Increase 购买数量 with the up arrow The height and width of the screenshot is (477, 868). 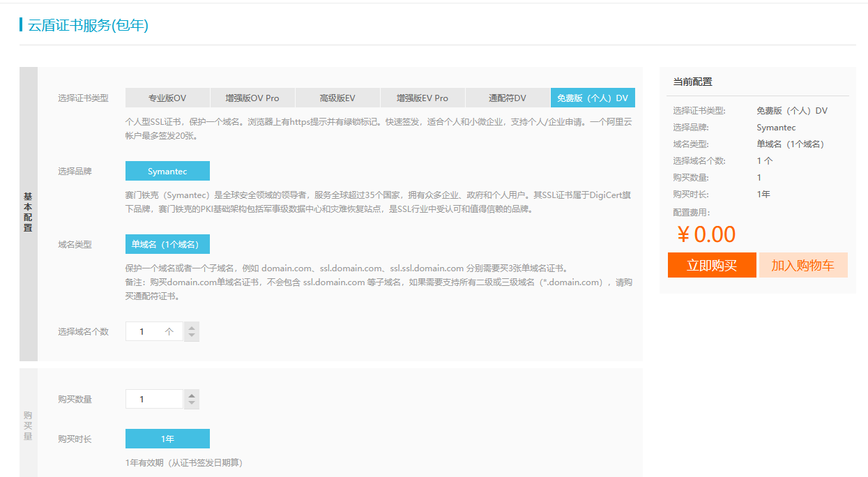pyautogui.click(x=192, y=395)
